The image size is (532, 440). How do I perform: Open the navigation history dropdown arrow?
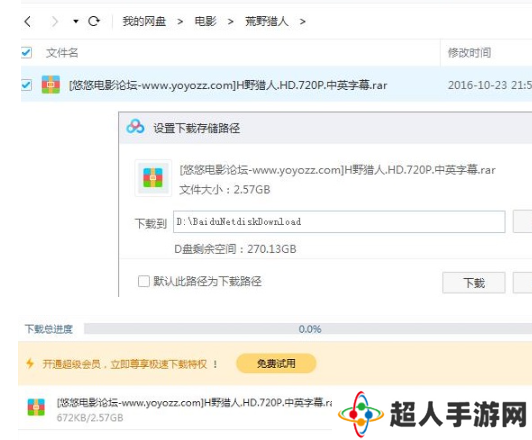tap(76, 21)
